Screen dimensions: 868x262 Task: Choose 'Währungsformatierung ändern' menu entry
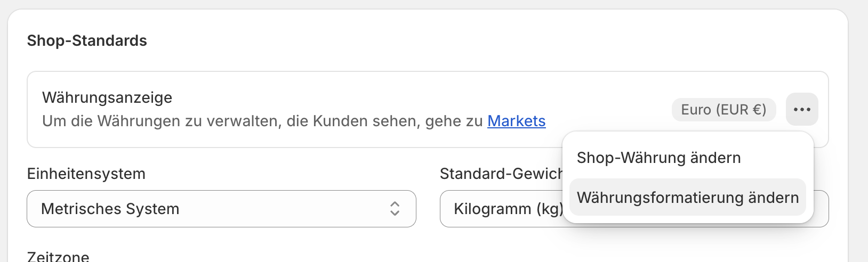tap(687, 198)
